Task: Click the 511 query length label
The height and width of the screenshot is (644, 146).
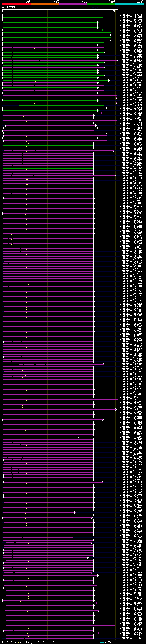Action: (115, 11)
